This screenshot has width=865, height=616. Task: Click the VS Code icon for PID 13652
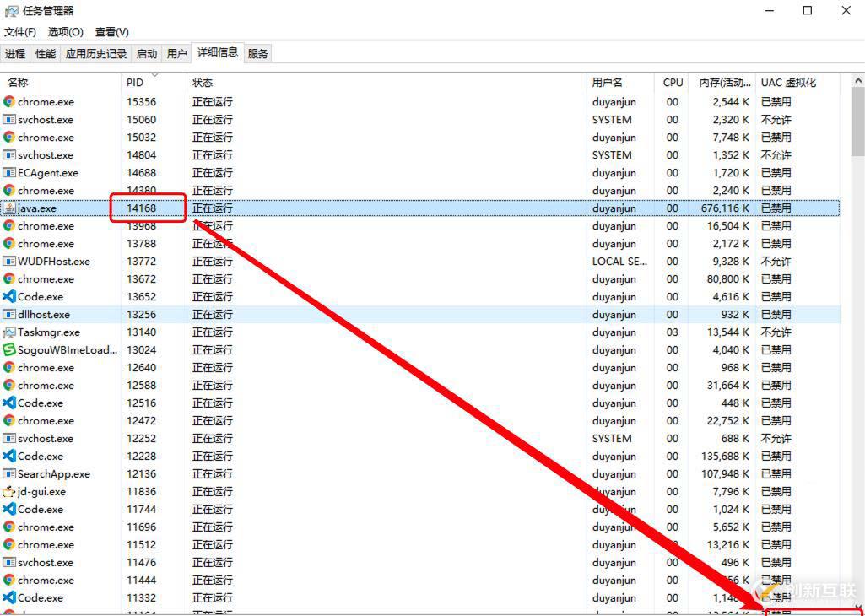coord(8,296)
